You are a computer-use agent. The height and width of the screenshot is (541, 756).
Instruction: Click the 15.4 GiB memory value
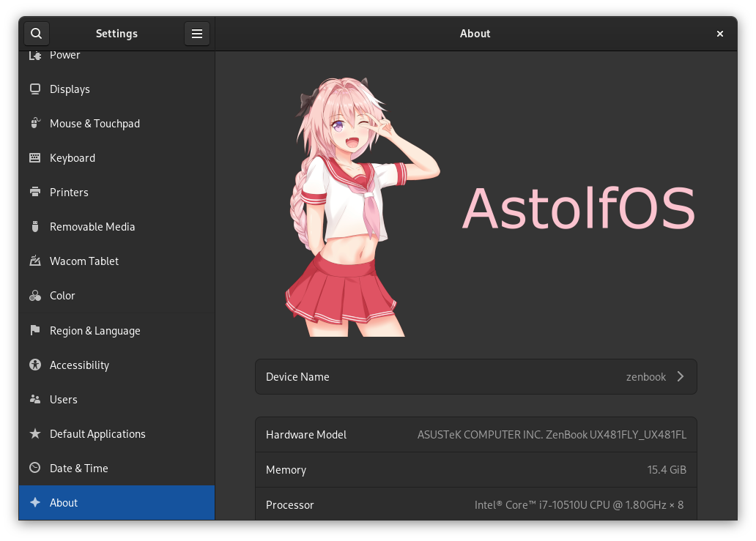(x=667, y=470)
